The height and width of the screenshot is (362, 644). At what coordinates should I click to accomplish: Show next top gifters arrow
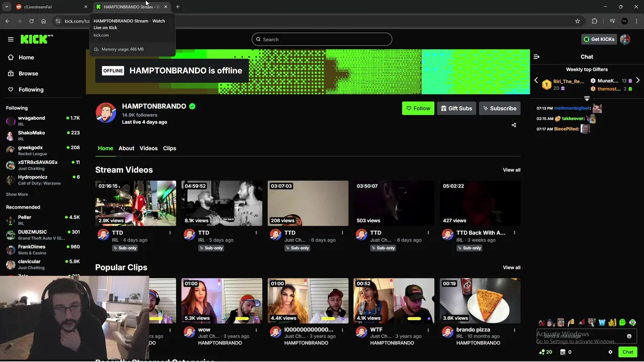point(637,80)
